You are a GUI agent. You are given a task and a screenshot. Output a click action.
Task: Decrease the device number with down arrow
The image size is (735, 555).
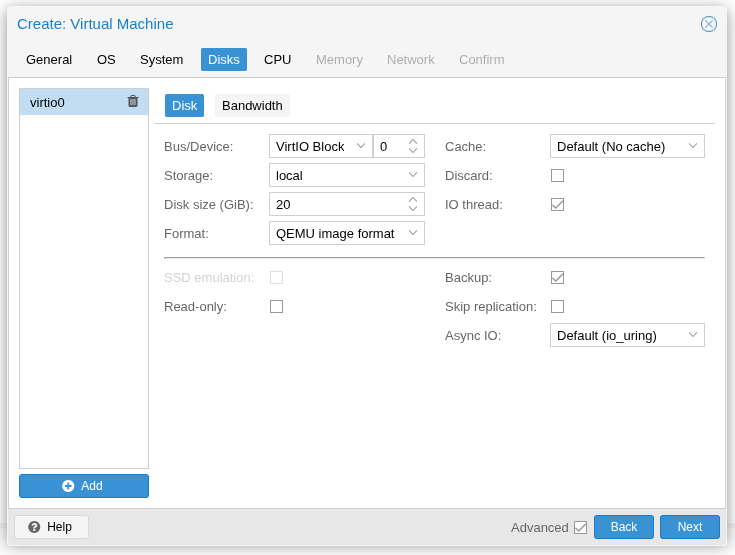pos(412,150)
